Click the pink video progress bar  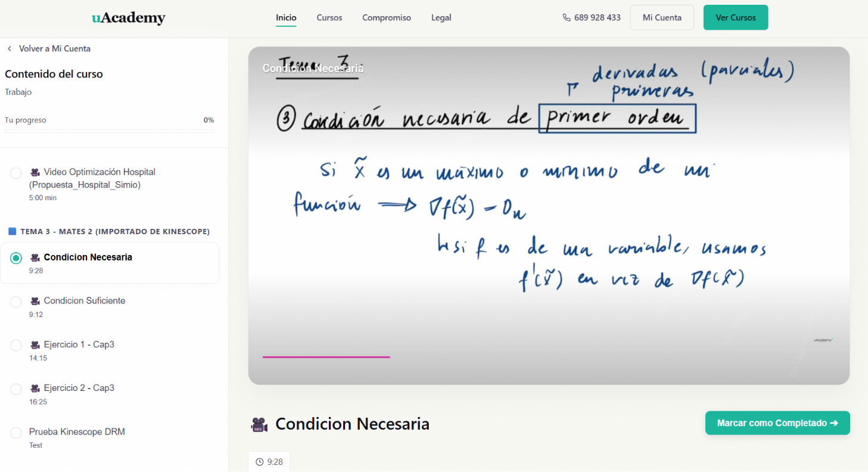click(x=326, y=357)
